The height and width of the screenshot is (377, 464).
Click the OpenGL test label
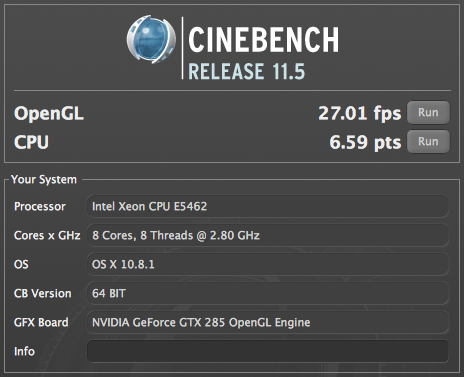click(x=49, y=113)
